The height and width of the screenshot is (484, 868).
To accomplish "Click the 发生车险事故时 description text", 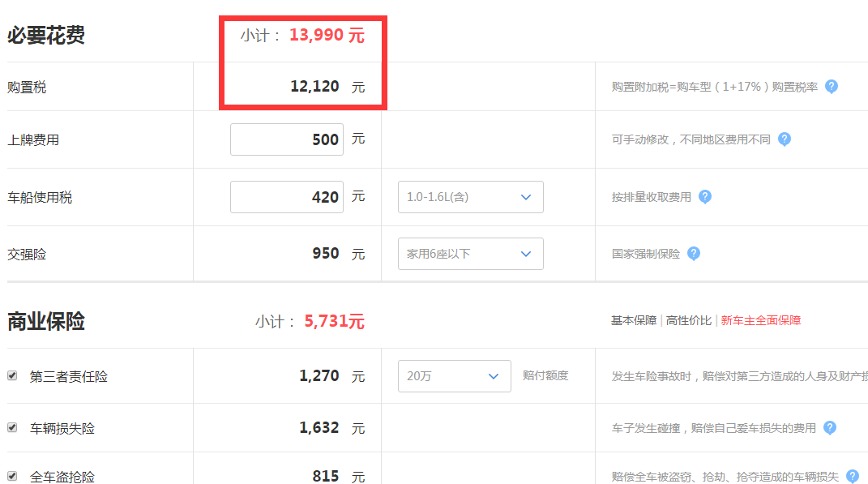I will [x=740, y=376].
